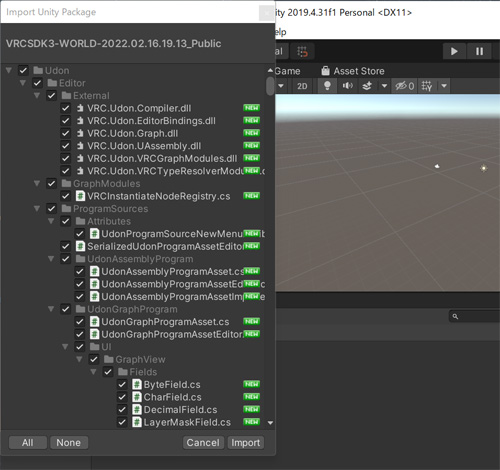Click the Fields folder icon
Viewport: 500px width, 470px height.
pyautogui.click(x=123, y=372)
